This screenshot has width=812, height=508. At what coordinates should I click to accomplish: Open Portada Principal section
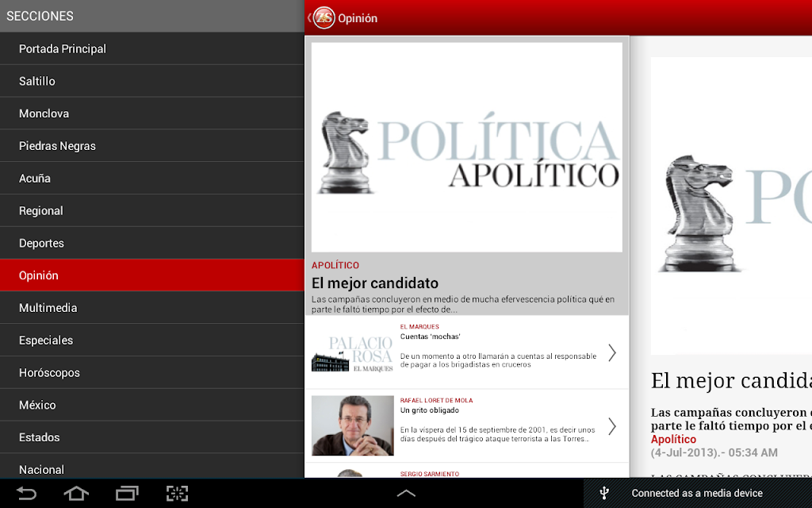pyautogui.click(x=151, y=48)
